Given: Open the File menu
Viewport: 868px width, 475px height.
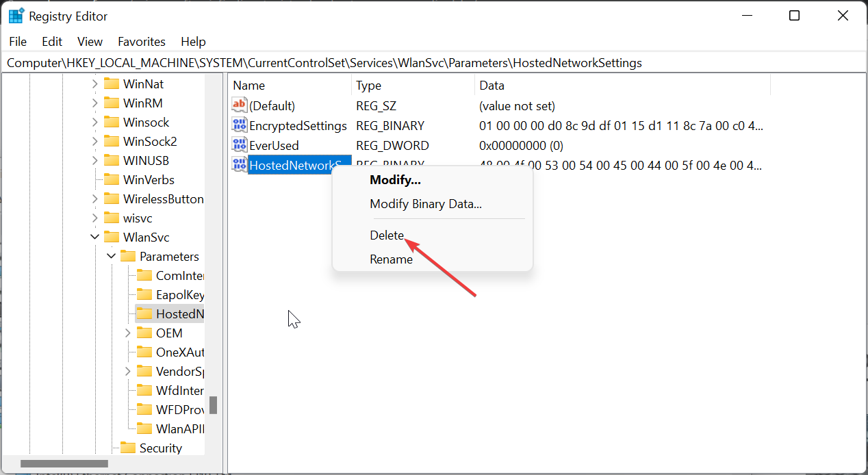Looking at the screenshot, I should (x=18, y=42).
